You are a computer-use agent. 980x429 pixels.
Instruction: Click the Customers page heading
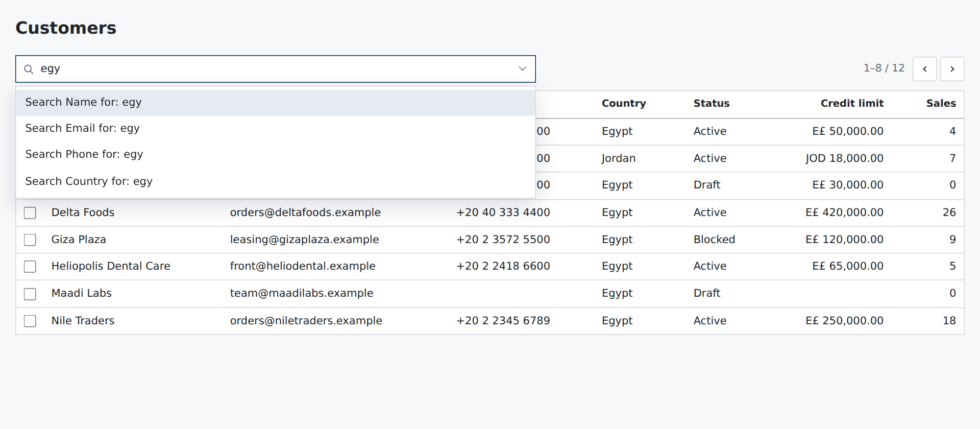click(x=66, y=28)
